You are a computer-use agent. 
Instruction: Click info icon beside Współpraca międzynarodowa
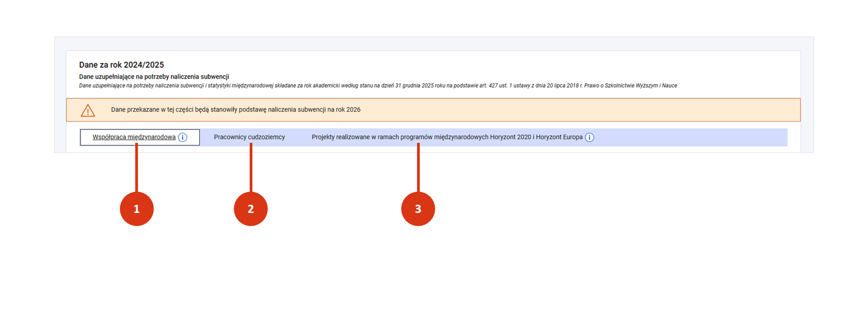[183, 137]
